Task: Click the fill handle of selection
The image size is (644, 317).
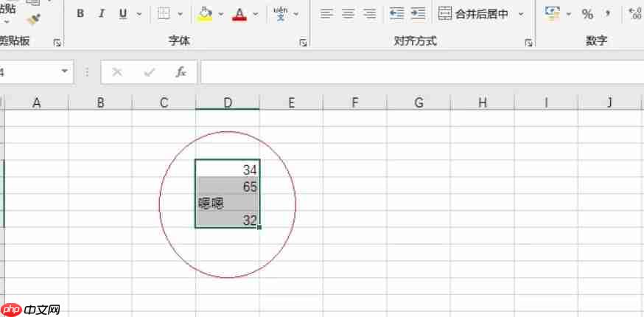Action: pos(259,227)
